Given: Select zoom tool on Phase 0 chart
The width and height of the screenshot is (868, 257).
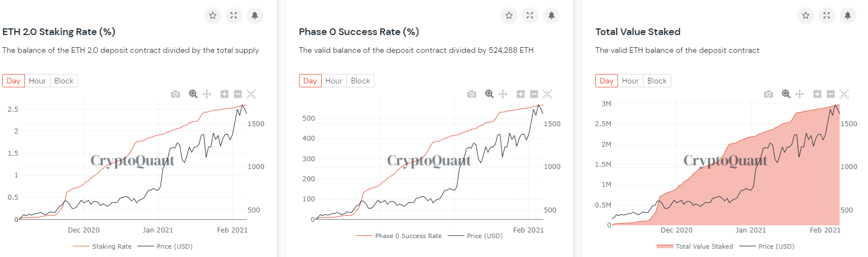Looking at the screenshot, I should (x=490, y=94).
